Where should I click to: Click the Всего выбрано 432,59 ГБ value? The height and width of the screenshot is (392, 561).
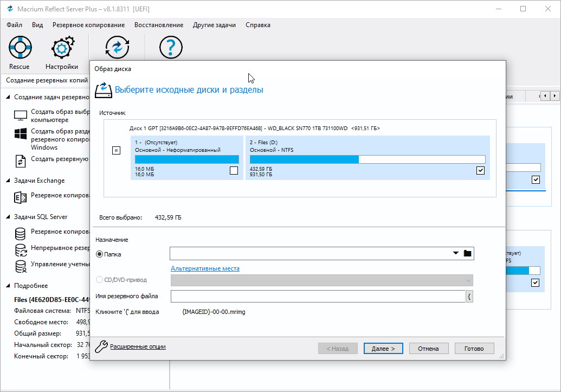[168, 217]
